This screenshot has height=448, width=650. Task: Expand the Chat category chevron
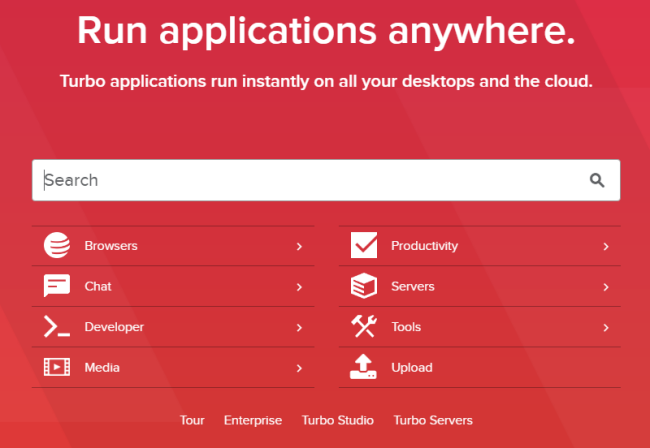(299, 287)
